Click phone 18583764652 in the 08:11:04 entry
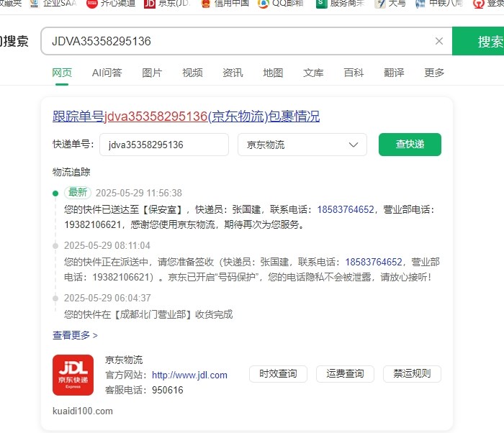 (x=374, y=262)
